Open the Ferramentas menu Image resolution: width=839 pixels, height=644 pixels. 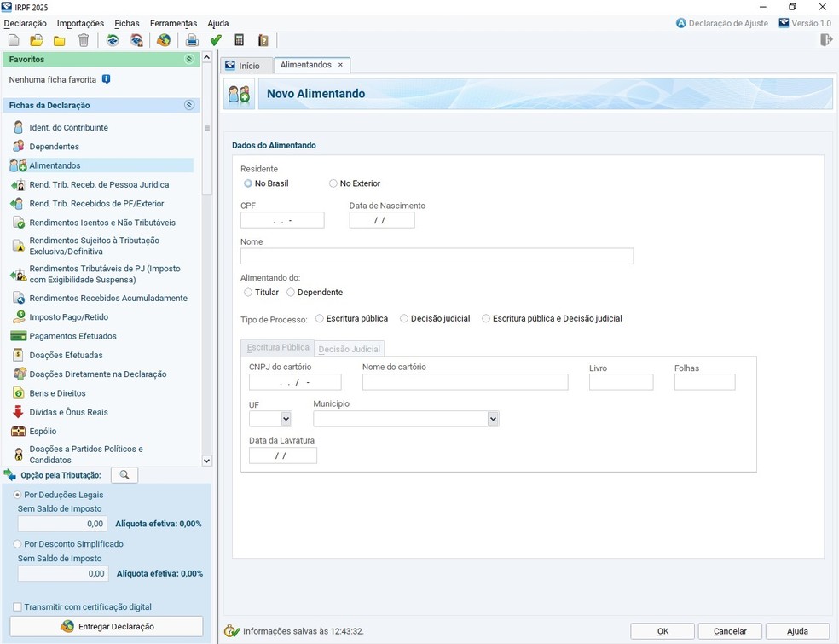173,23
